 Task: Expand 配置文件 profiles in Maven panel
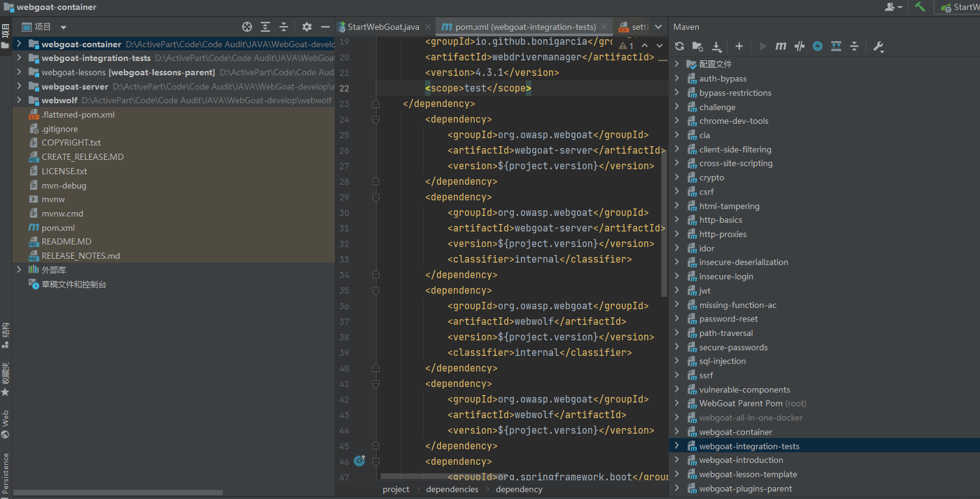click(677, 63)
